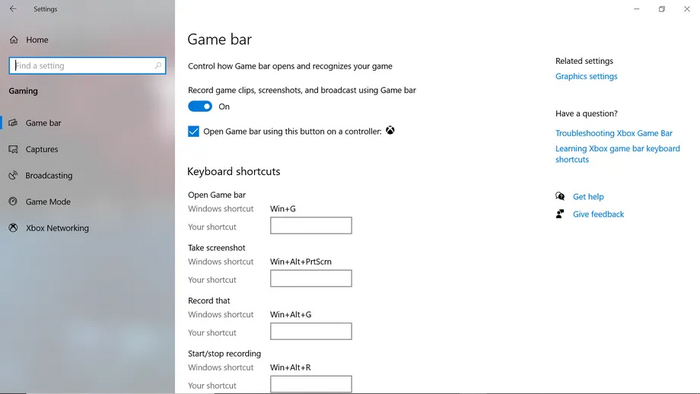Open Troubleshooting Xbox Game Bar link
700x394 pixels.
click(614, 133)
